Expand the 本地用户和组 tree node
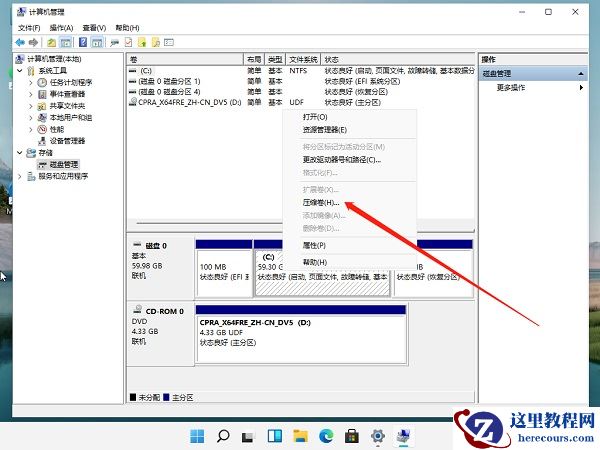Viewport: 600px width, 450px height. coord(31,117)
